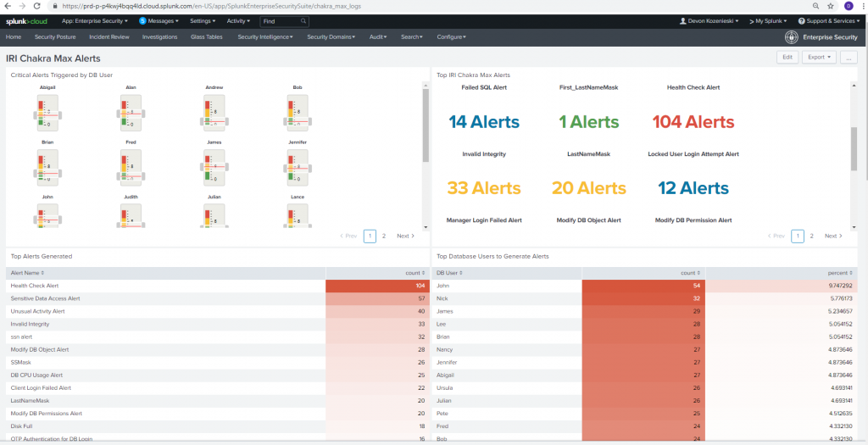Click the browser back arrow
868x445 pixels.
point(8,6)
